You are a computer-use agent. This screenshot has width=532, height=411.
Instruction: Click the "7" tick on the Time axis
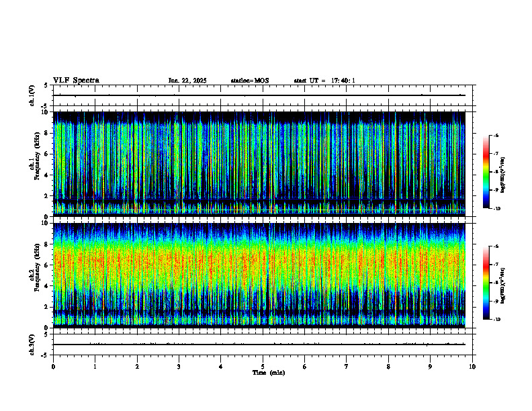click(x=347, y=367)
